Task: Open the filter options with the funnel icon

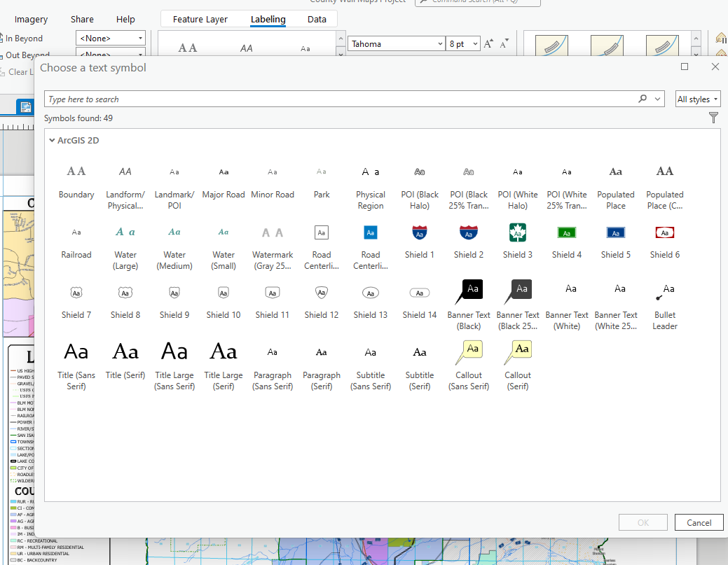Action: coord(713,118)
